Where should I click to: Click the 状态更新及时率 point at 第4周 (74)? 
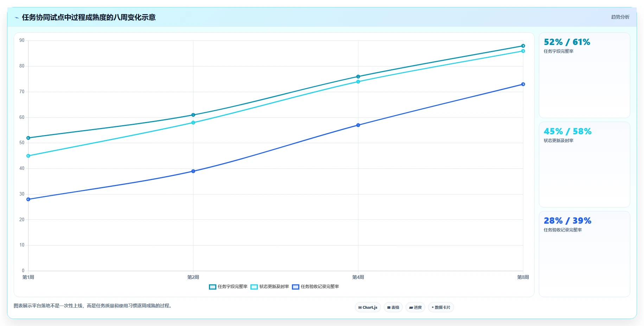click(x=358, y=82)
